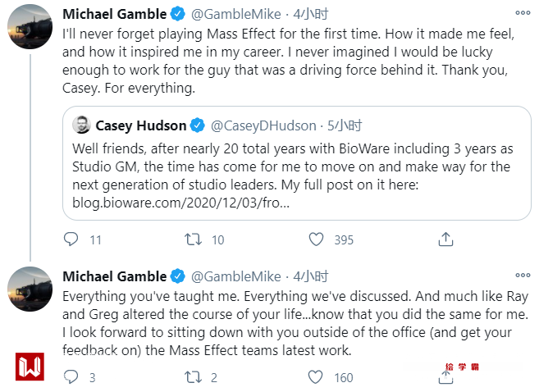Reply to the first Michael Gamble tweet
The image size is (539, 392).
(71, 239)
